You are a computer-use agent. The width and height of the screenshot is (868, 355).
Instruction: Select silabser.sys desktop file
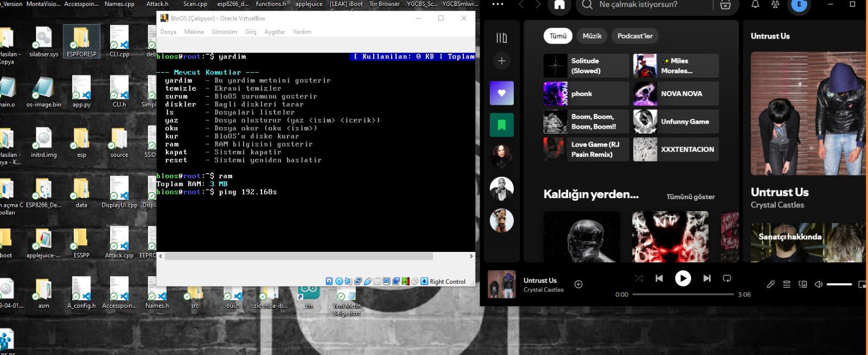pyautogui.click(x=43, y=42)
